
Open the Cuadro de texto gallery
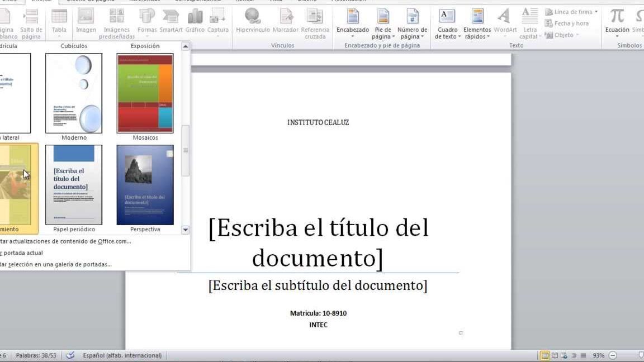[x=447, y=23]
